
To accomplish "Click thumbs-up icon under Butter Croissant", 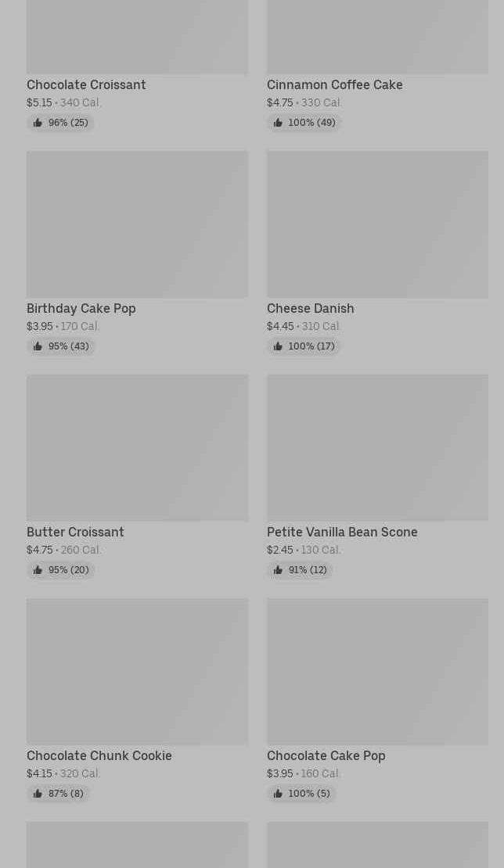I will [38, 570].
